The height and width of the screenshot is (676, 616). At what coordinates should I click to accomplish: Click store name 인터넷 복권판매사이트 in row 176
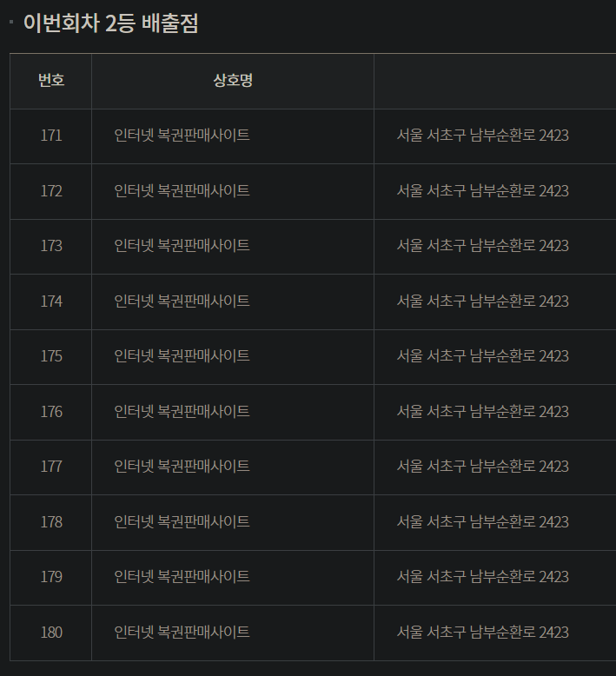182,412
